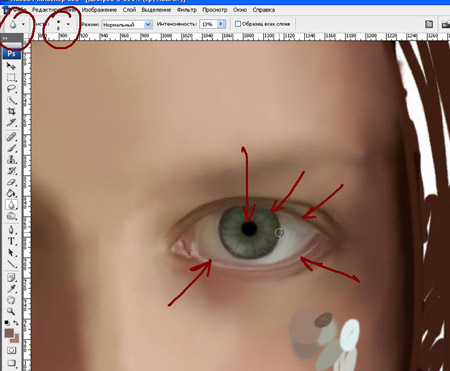The image size is (450, 371).
Task: Select the Dodge tool
Action: [11, 216]
